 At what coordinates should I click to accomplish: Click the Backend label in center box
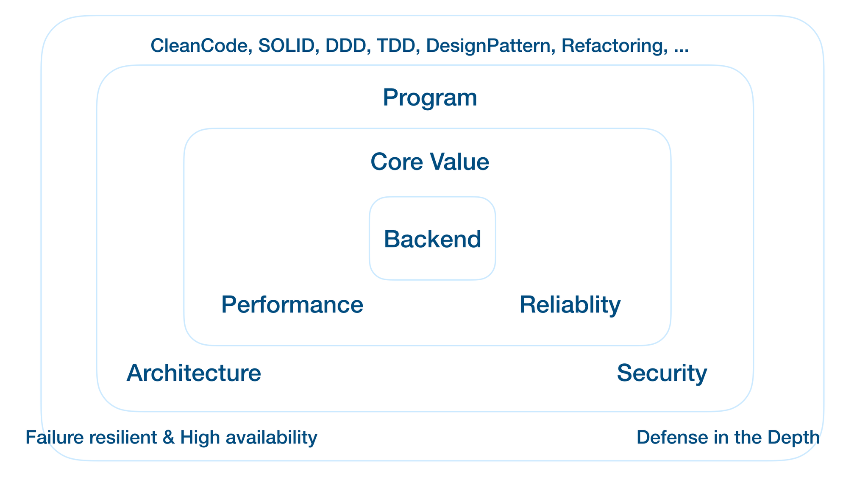pos(432,239)
